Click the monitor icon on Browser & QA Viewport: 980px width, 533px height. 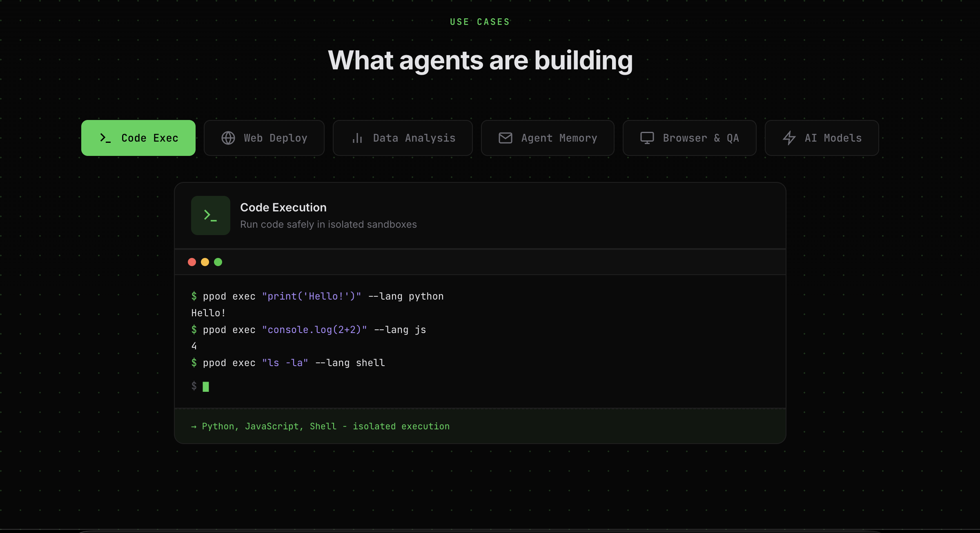click(x=647, y=138)
